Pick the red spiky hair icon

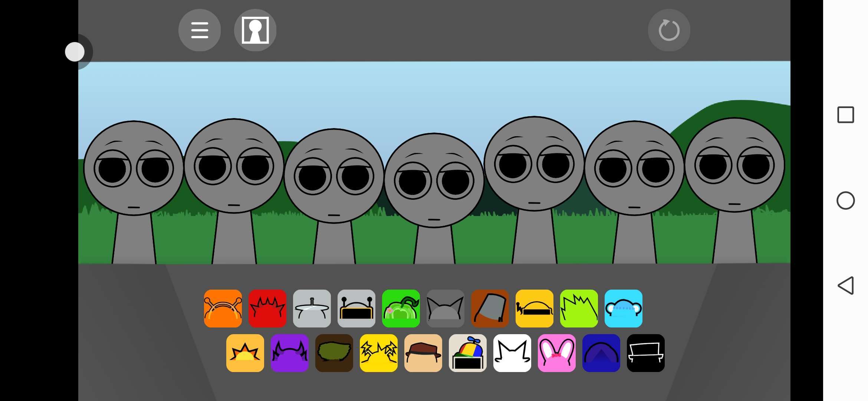pos(267,309)
